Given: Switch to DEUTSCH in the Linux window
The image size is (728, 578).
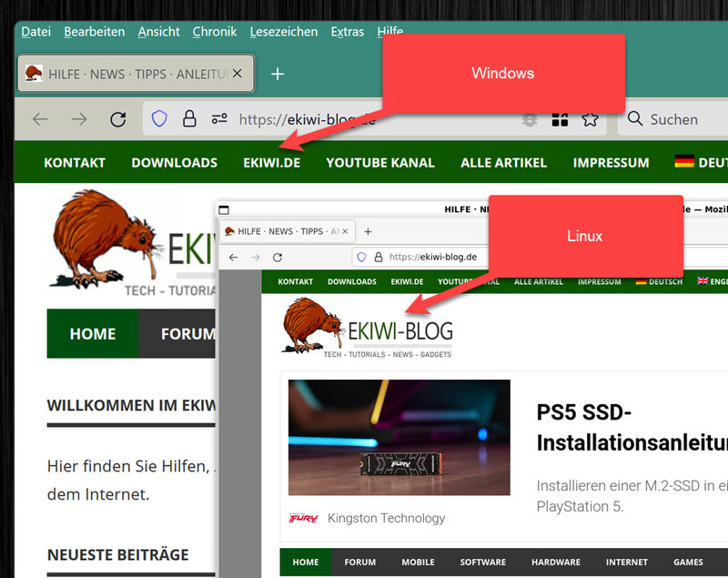Looking at the screenshot, I should click(659, 281).
